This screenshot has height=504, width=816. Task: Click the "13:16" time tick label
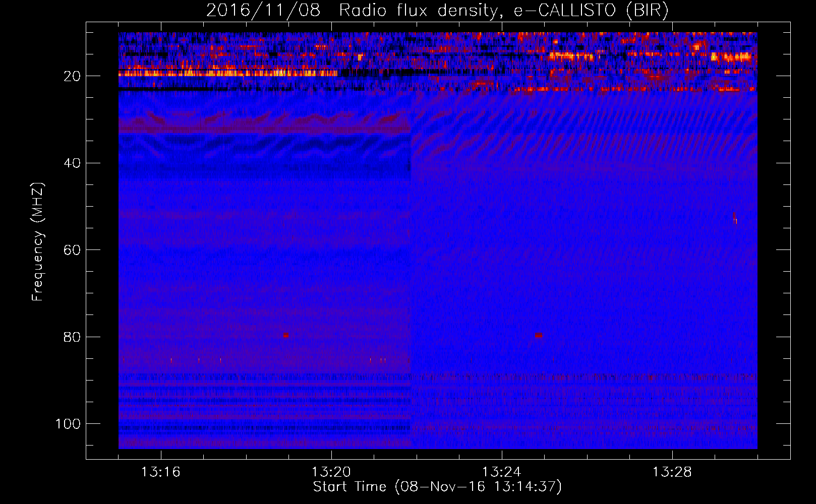(x=161, y=472)
